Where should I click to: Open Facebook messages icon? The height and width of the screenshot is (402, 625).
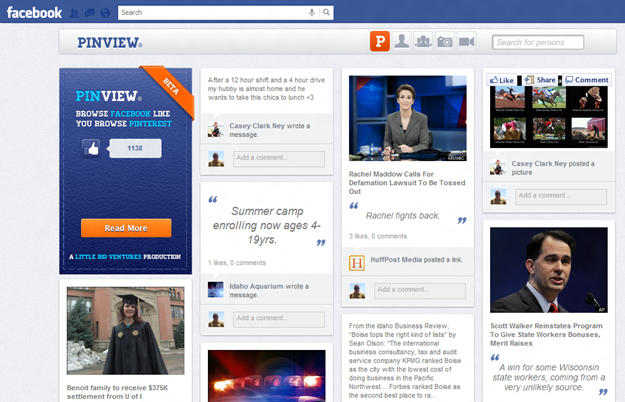(89, 13)
